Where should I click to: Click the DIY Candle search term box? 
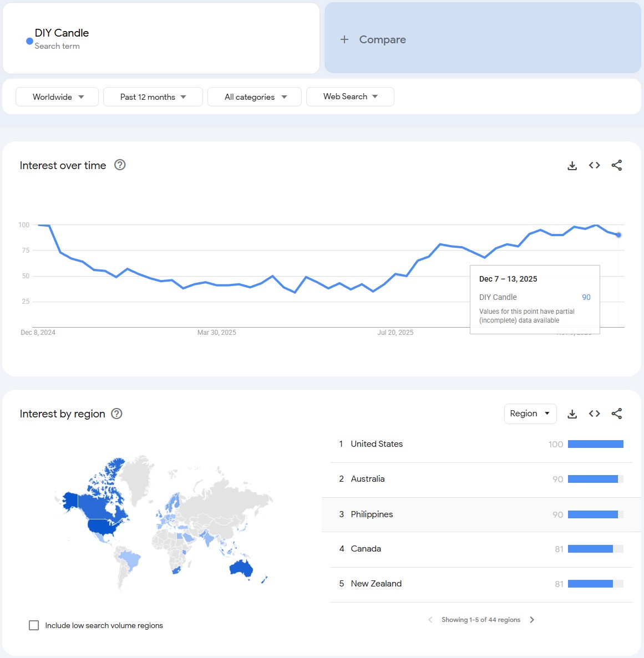coord(161,39)
